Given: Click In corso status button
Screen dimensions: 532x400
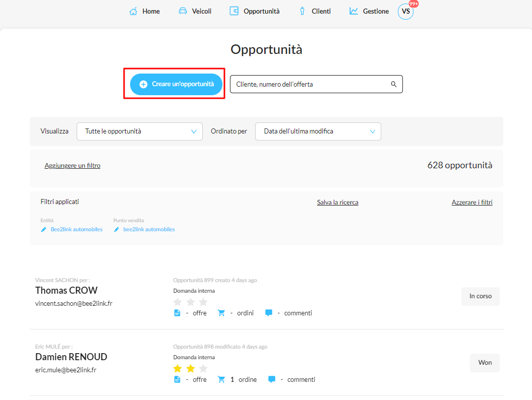Looking at the screenshot, I should [481, 296].
